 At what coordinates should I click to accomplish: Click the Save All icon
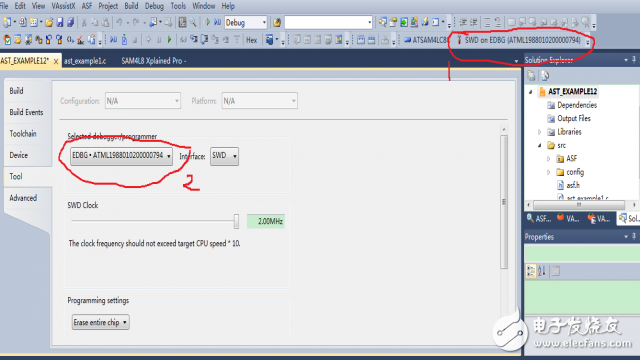pos(70,22)
